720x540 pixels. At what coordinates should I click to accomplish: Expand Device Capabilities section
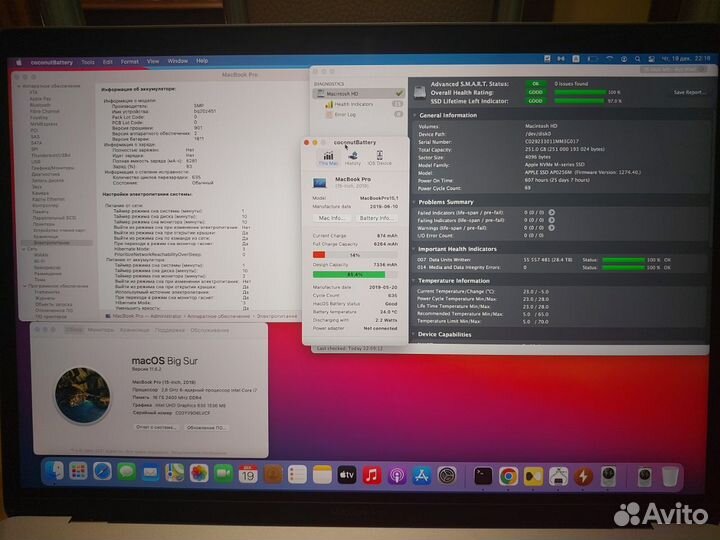(415, 334)
